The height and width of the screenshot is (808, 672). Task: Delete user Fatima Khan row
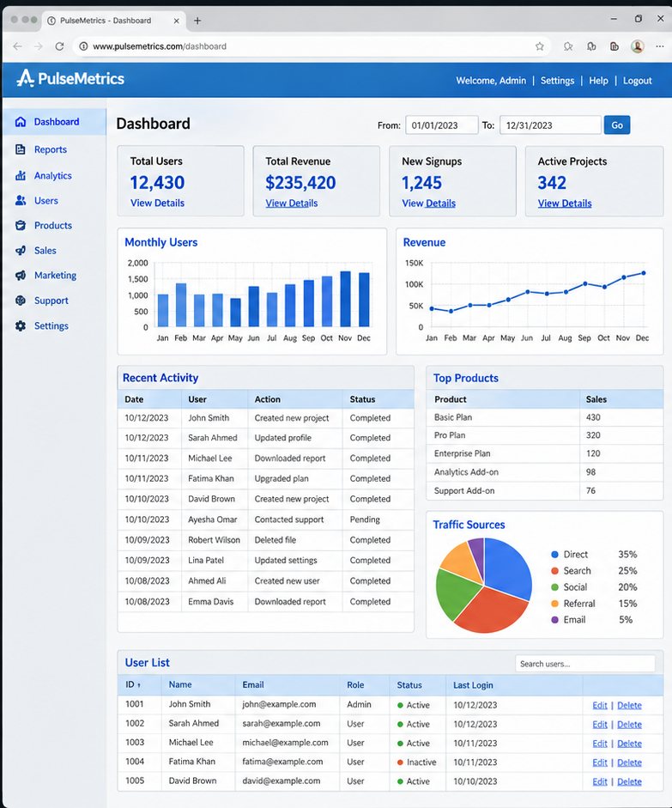pyautogui.click(x=629, y=762)
